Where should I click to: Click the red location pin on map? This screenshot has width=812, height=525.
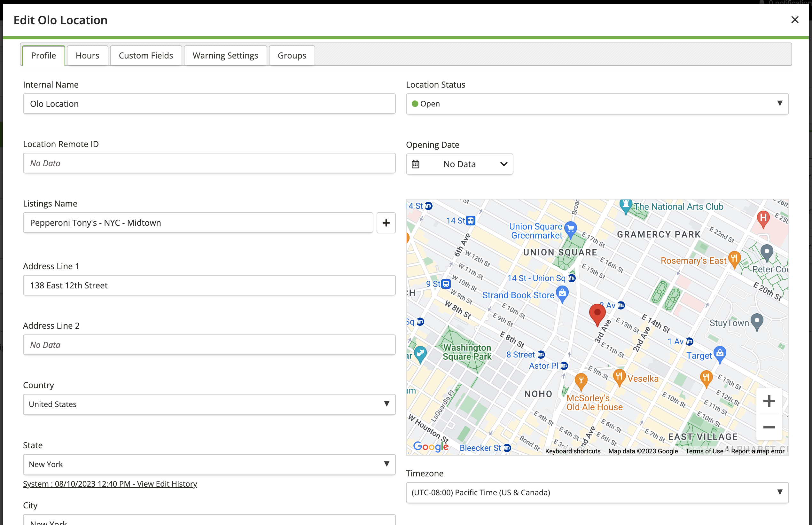(597, 315)
